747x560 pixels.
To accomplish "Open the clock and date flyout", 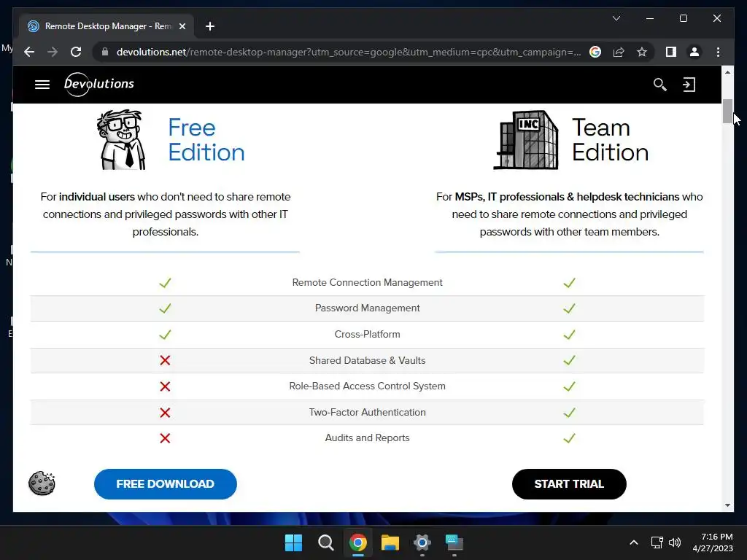I will (713, 542).
